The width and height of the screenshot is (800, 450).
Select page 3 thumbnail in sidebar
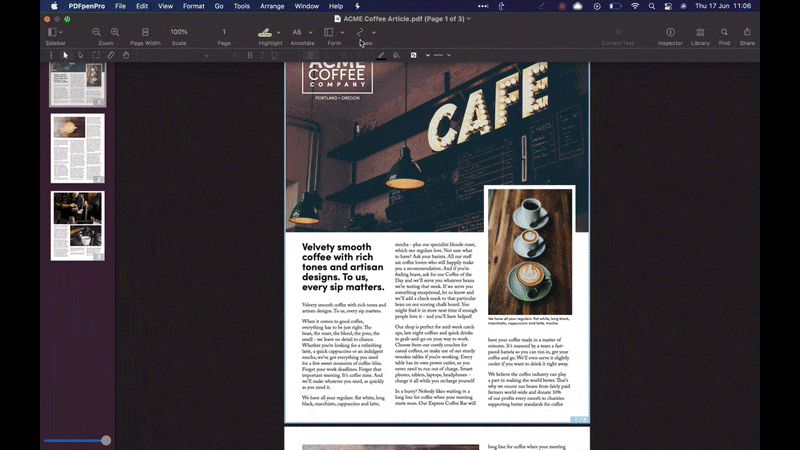pos(78,226)
